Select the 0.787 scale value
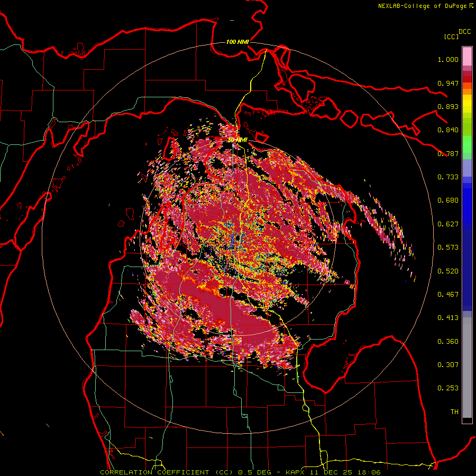The width and height of the screenshot is (476, 476). tap(448, 153)
